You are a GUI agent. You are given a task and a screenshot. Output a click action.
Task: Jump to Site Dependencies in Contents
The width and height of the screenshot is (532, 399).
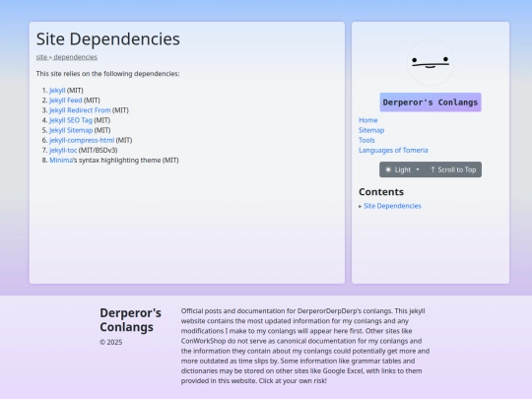[392, 206]
